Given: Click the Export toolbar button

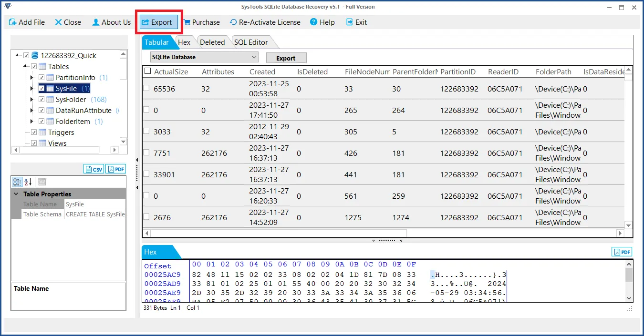Looking at the screenshot, I should (158, 22).
